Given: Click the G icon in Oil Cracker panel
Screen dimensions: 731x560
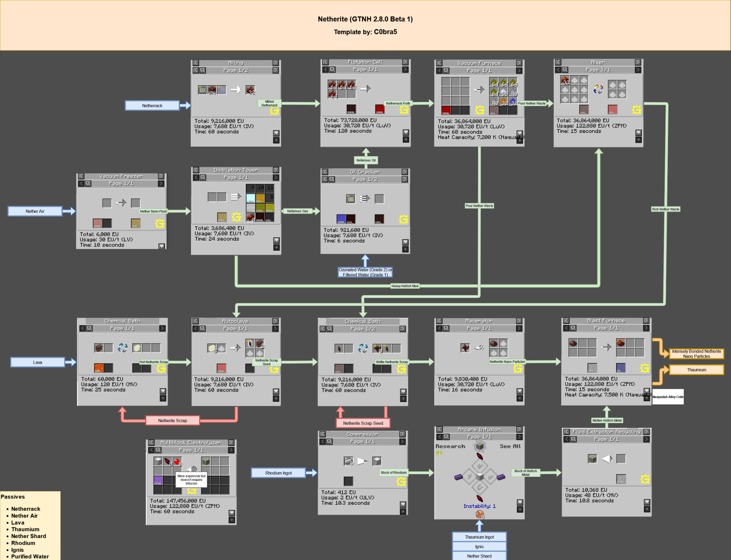Looking at the screenshot, I should (403, 220).
